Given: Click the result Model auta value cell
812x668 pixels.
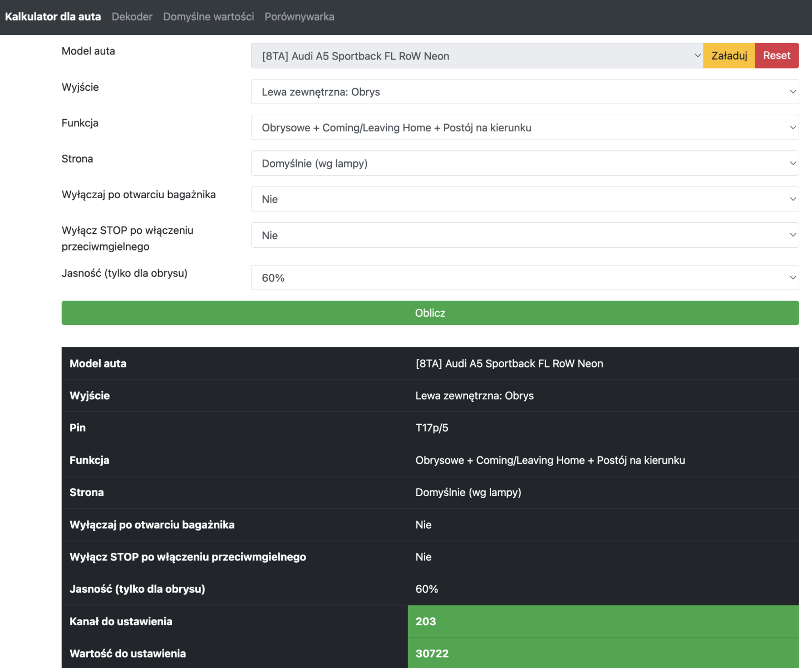Looking at the screenshot, I should click(603, 364).
